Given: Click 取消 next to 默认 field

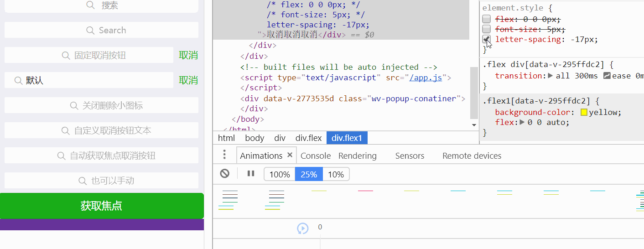Looking at the screenshot, I should [188, 80].
